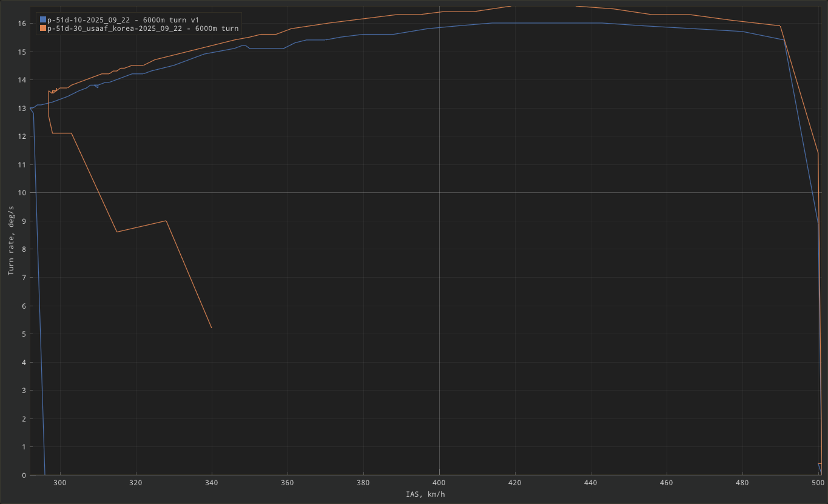Click the orange p-51d-30 legend swatch
The height and width of the screenshot is (504, 828).
(x=43, y=29)
